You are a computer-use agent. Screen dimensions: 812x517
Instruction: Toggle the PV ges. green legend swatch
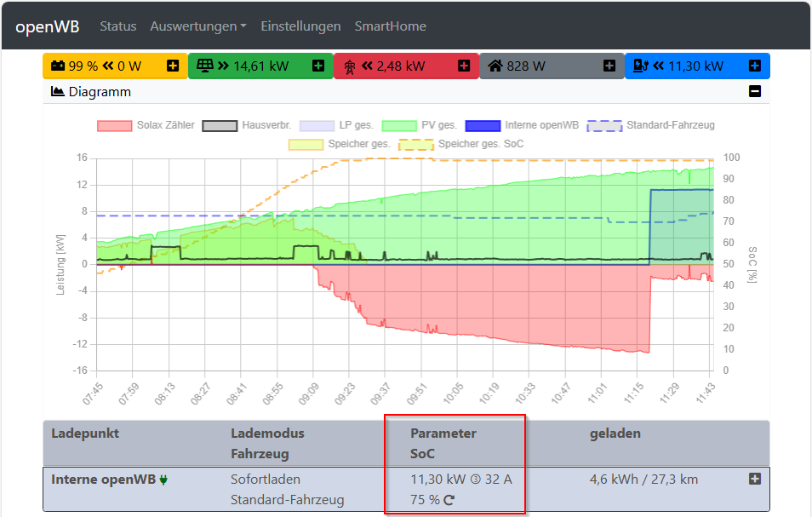point(399,125)
